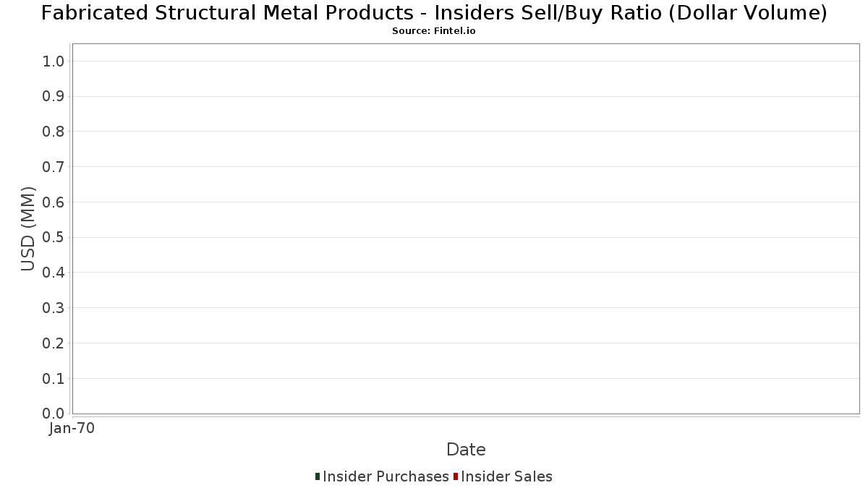868x488 pixels.
Task: Click the 0.4 y-axis tick label
Action: click(54, 273)
